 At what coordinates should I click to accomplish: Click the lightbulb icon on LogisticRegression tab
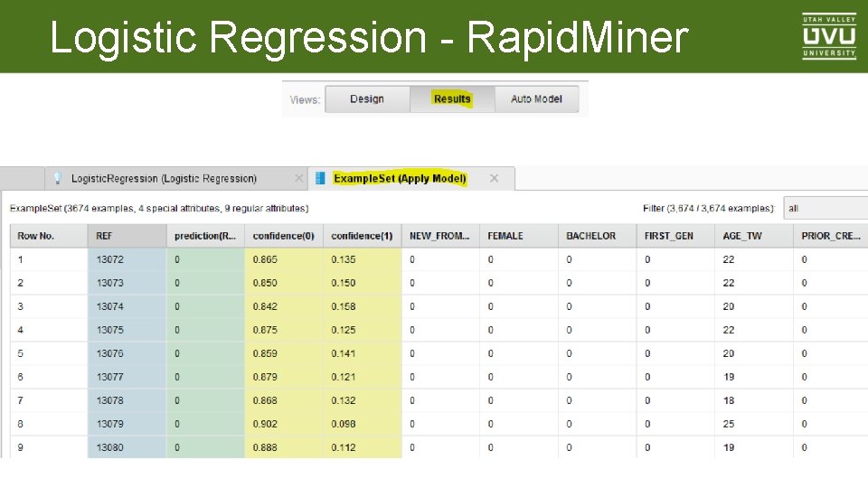click(x=58, y=178)
